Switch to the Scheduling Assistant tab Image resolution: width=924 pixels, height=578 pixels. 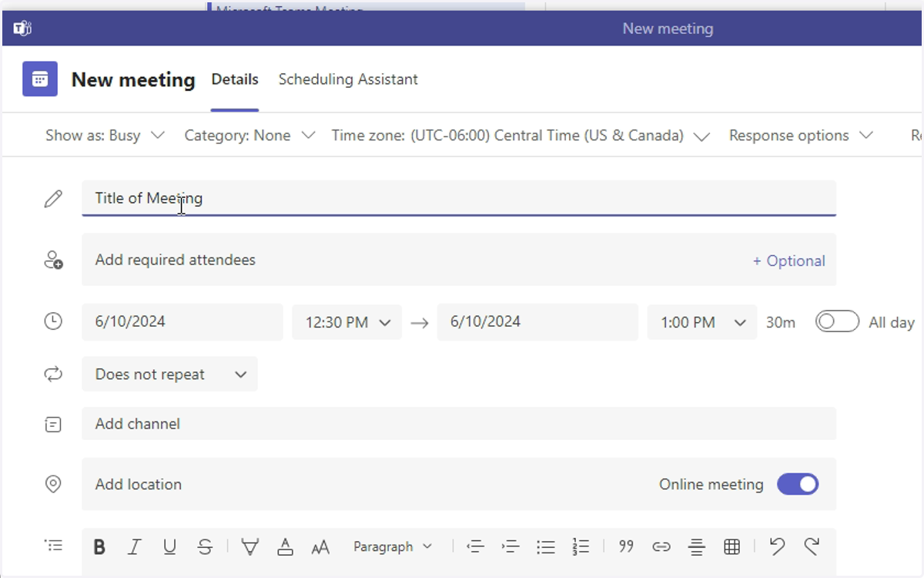click(x=348, y=79)
